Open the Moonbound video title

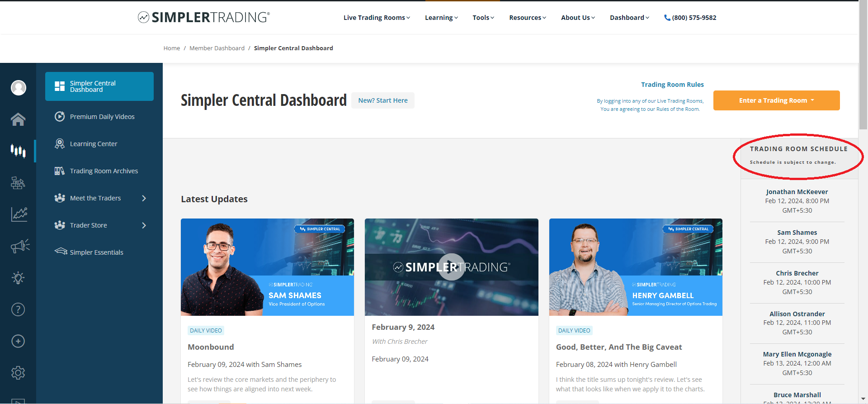tap(211, 347)
